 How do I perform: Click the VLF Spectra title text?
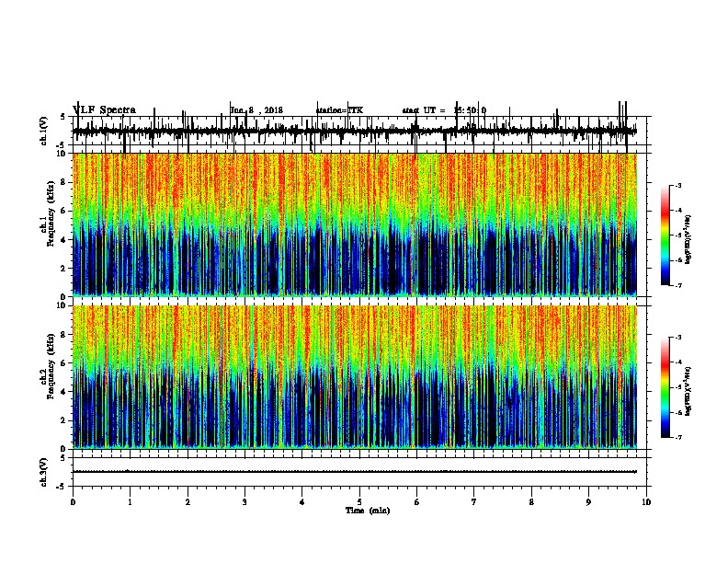tap(105, 110)
